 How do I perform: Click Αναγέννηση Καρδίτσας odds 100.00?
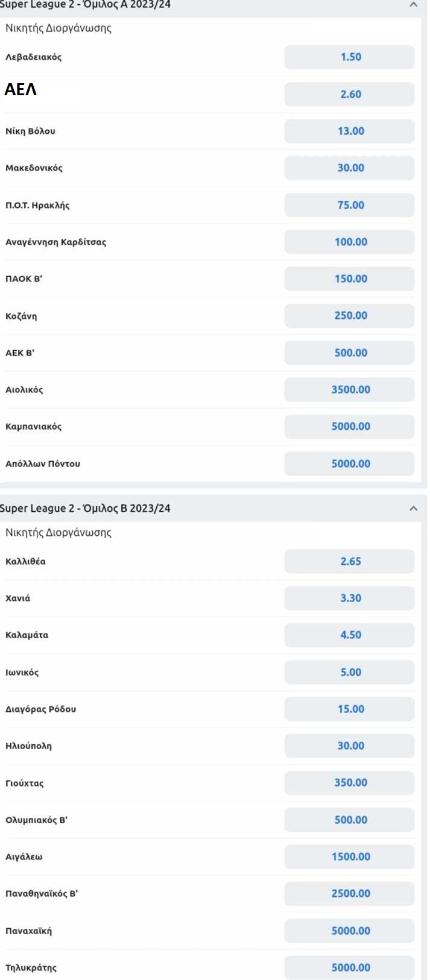(x=350, y=242)
